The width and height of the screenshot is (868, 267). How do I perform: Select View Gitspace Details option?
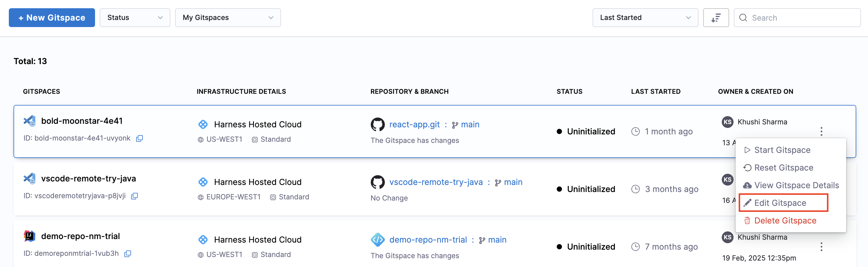[x=796, y=185]
